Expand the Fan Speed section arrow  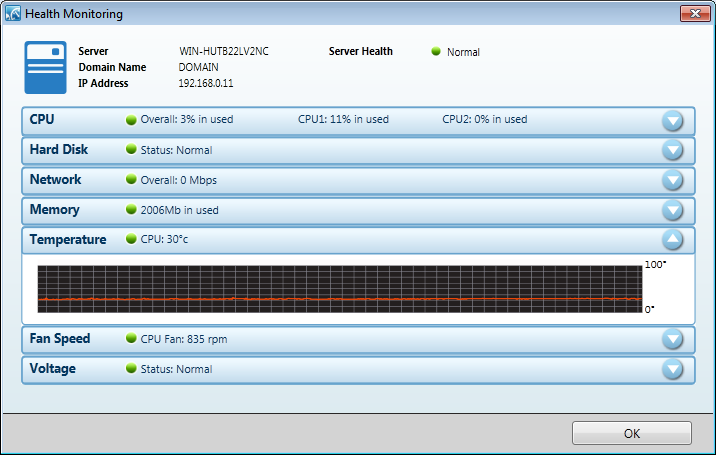(673, 339)
